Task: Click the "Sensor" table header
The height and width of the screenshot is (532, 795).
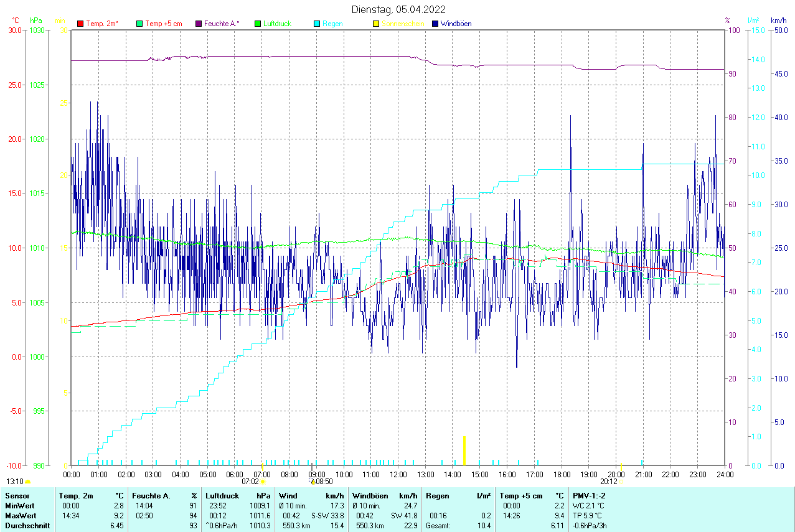Action: [16, 496]
